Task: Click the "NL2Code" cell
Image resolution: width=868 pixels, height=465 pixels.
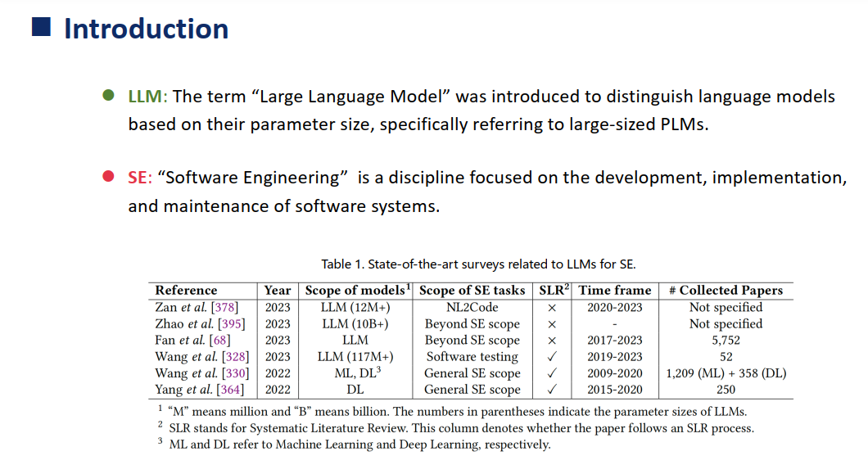Action: pos(472,307)
